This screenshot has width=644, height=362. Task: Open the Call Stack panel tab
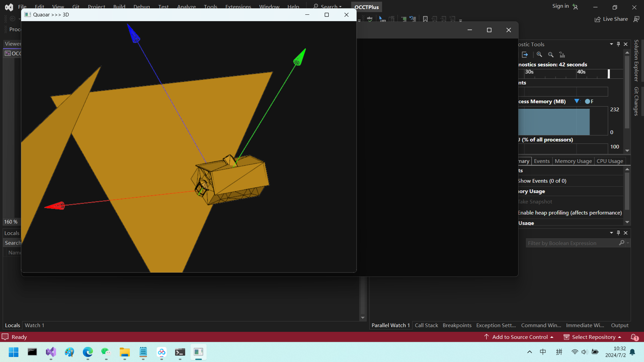pyautogui.click(x=426, y=325)
